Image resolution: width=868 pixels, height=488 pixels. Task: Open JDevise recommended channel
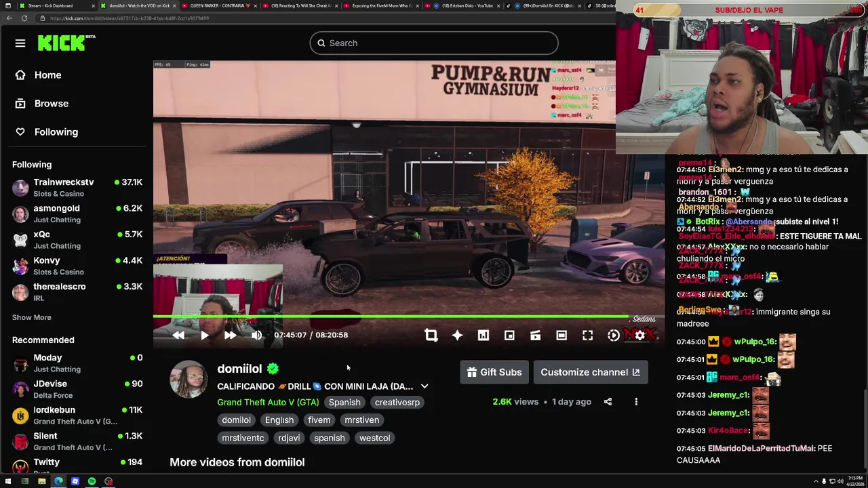77,389
